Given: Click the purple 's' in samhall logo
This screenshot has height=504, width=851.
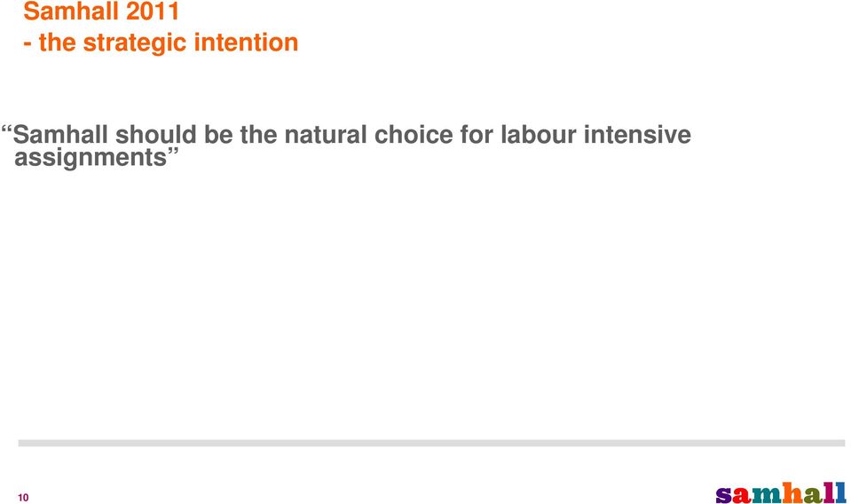Looking at the screenshot, I should tap(723, 495).
